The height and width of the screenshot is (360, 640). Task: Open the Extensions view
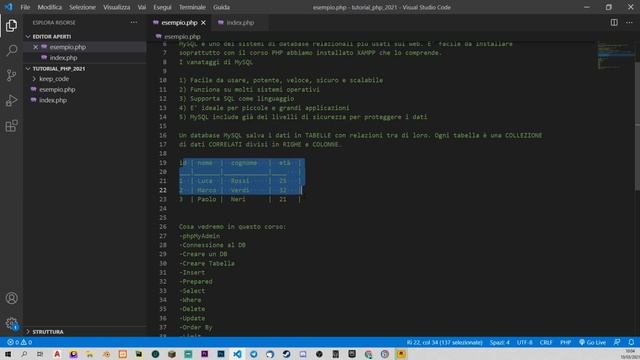pyautogui.click(x=11, y=126)
